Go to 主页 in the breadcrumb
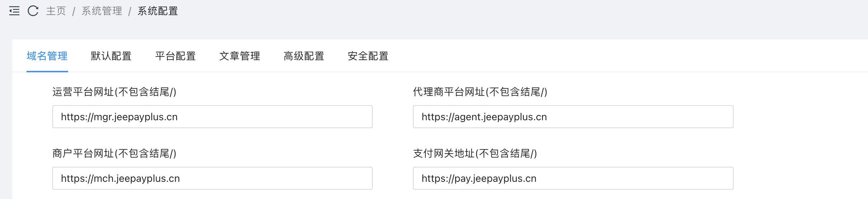Viewport: 868px width, 199px height. pos(56,11)
